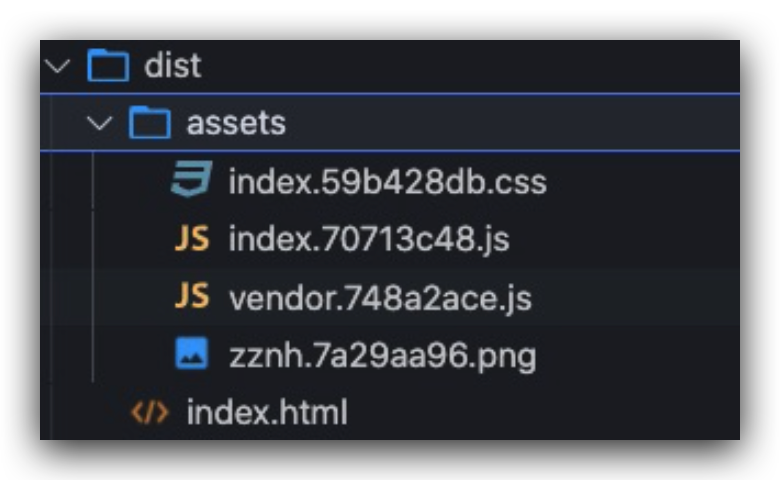
Task: Click the assets folder icon
Action: tap(151, 123)
